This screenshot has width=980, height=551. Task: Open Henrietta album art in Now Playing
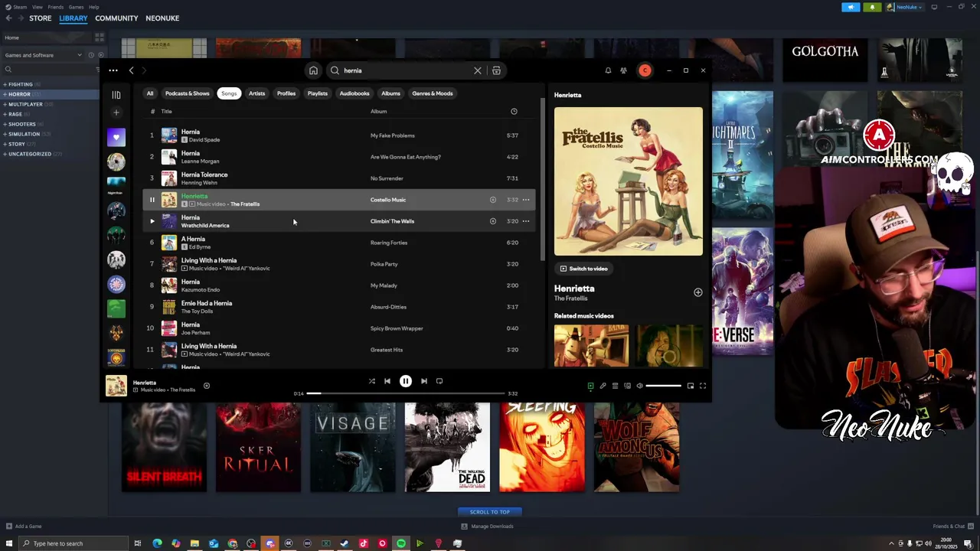point(629,181)
